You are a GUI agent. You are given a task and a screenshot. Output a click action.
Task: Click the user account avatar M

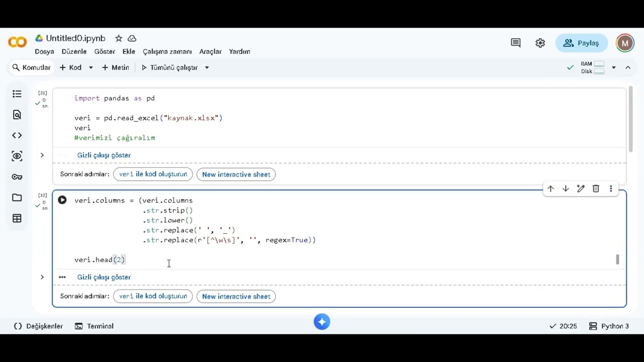(x=625, y=43)
